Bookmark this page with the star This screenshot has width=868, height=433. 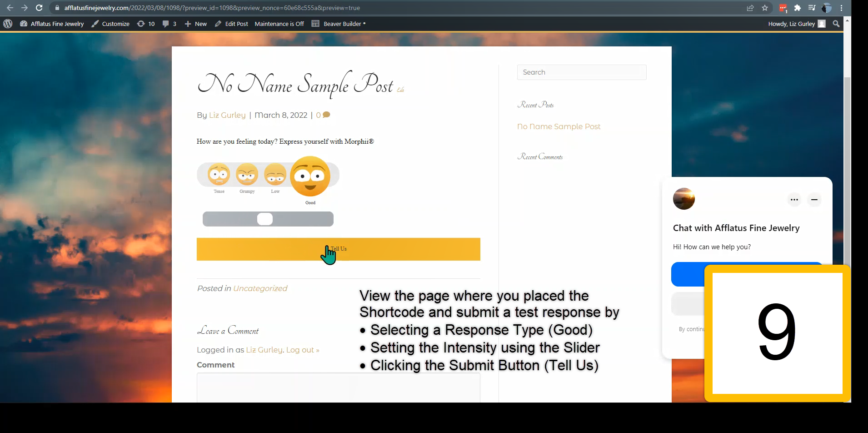(x=765, y=8)
